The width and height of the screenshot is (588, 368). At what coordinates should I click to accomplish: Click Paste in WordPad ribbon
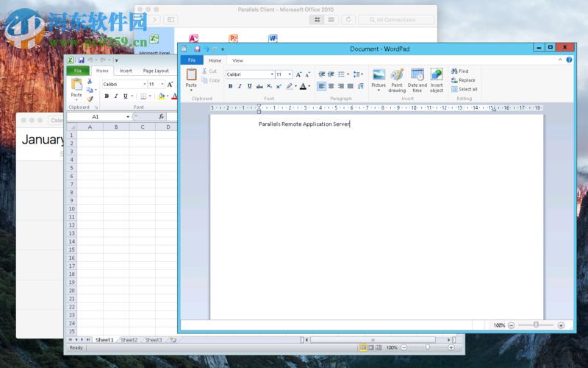(191, 79)
